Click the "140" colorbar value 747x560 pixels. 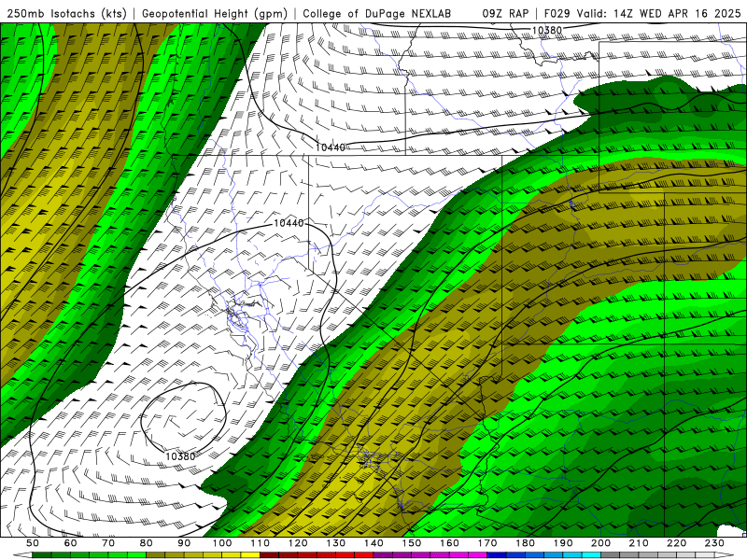point(373,543)
